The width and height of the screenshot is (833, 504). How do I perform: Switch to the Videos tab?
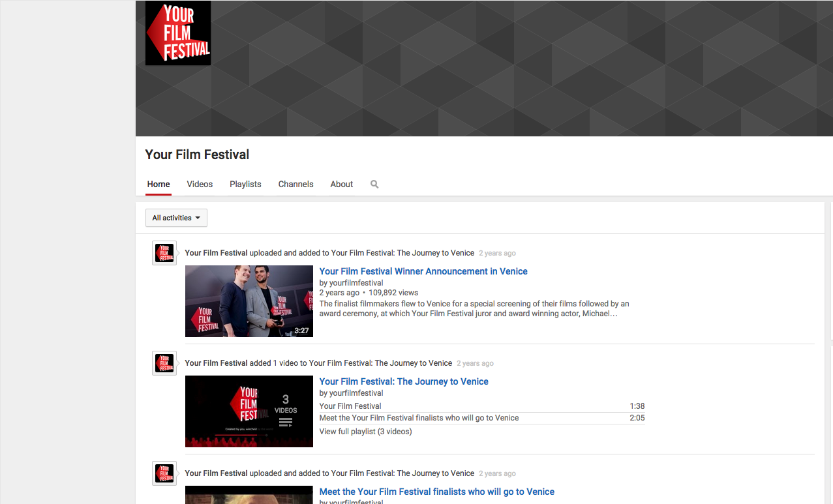[x=200, y=185]
